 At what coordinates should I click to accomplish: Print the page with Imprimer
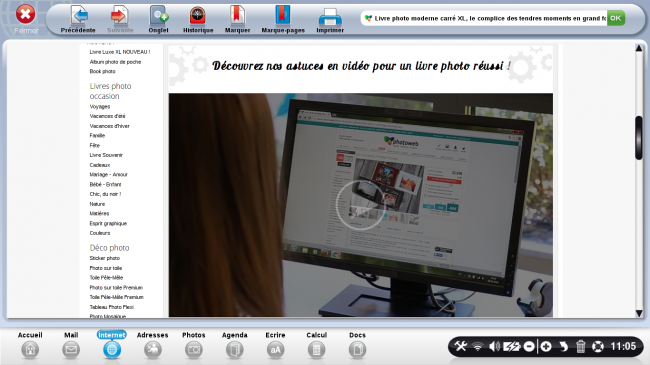[330, 19]
